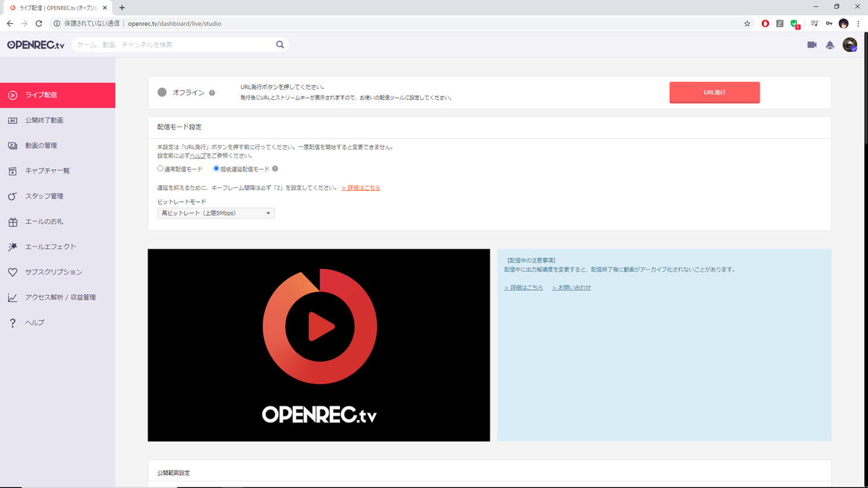
Task: Click the red ad-blocker extension icon
Action: (x=765, y=23)
